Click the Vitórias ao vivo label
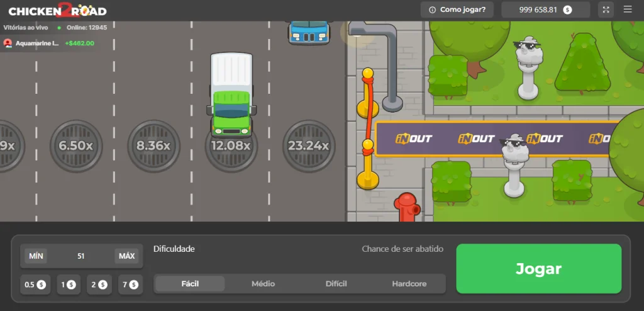 [x=26, y=28]
